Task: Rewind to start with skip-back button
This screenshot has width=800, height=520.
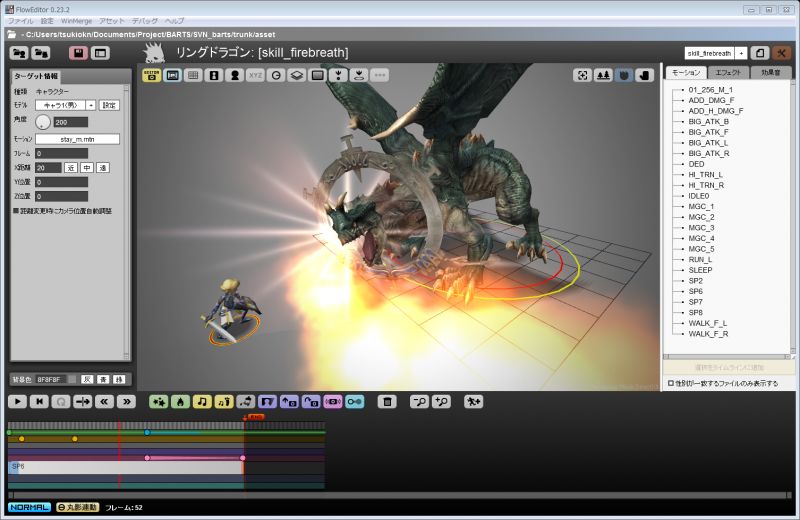Action: [39, 402]
